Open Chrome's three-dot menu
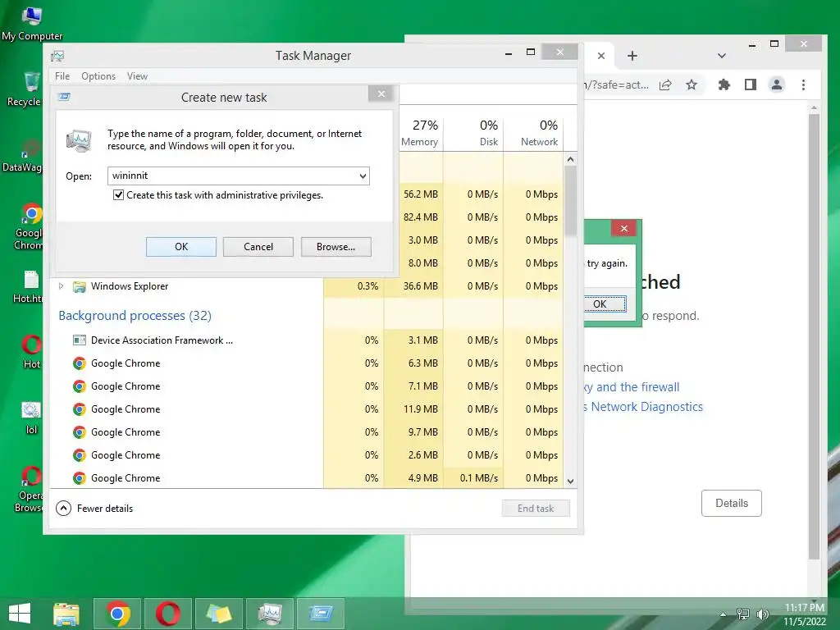Screen dimensions: 840x630 point(803,84)
